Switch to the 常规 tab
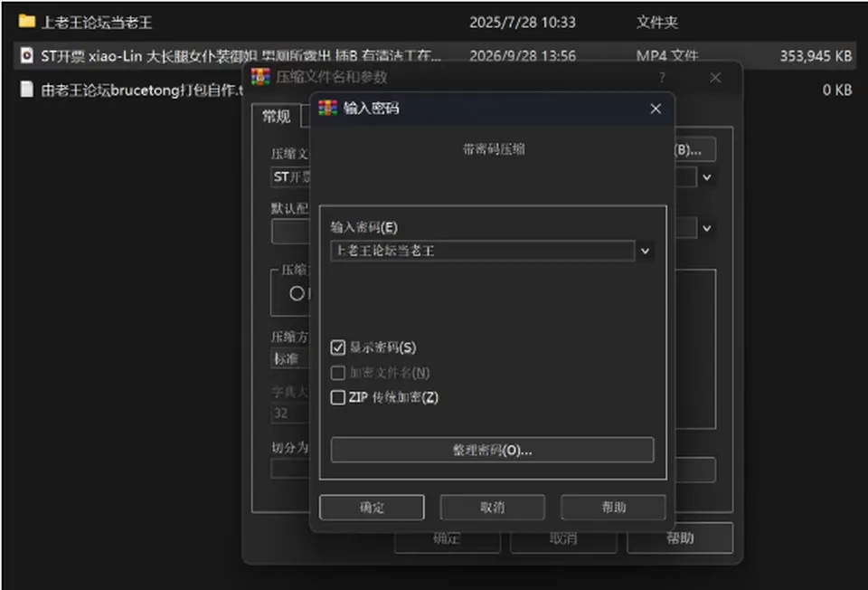Viewport: 868px width, 590px height. point(277,117)
